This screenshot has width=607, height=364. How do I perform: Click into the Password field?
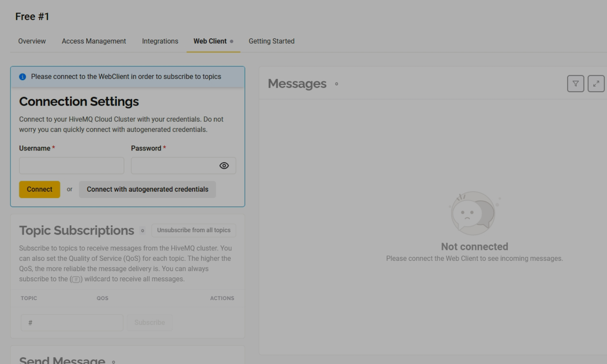(x=174, y=166)
